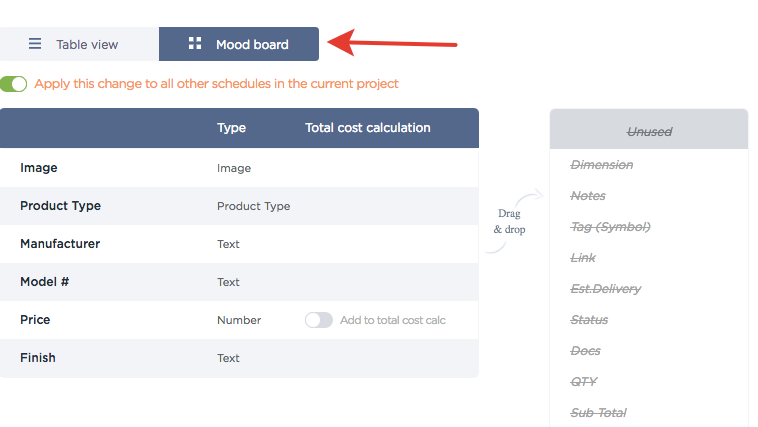Click the Total cost calculation column header
758x427 pixels.
367,128
